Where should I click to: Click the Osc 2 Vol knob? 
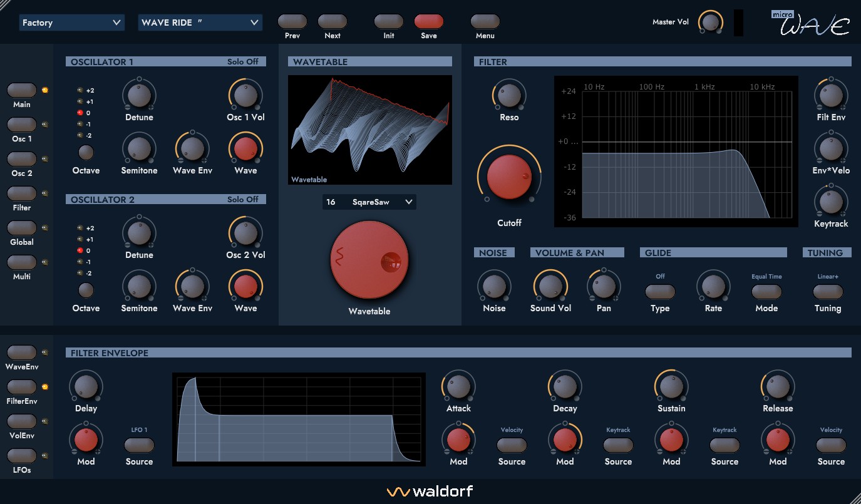coord(245,233)
